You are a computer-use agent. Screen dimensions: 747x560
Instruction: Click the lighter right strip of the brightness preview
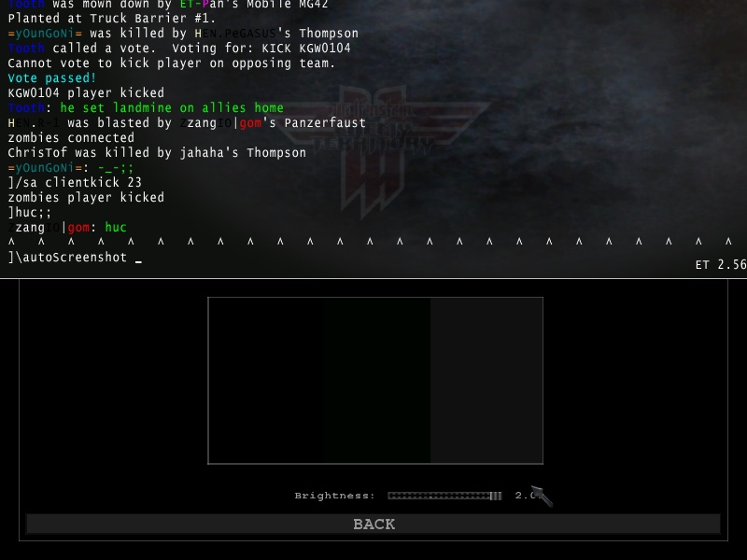[486, 380]
